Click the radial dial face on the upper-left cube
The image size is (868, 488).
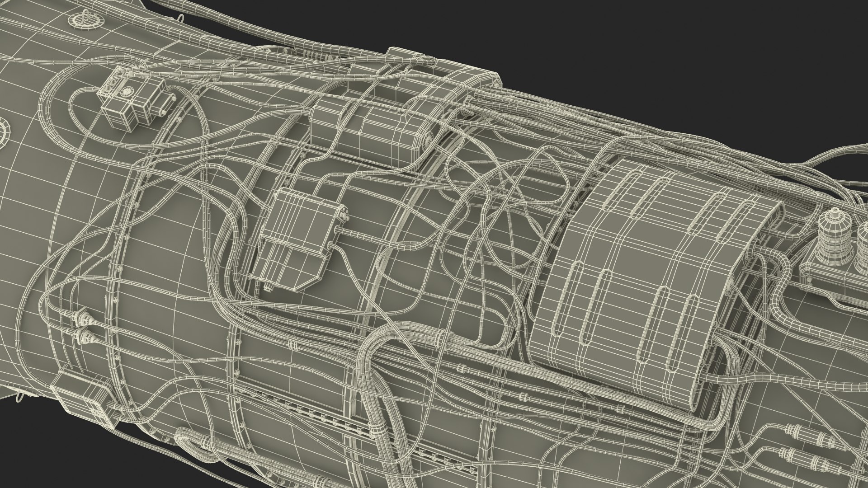126,92
